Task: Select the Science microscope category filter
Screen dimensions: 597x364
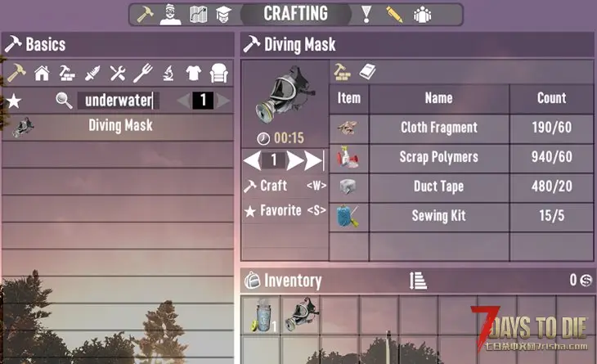Action: click(x=168, y=73)
